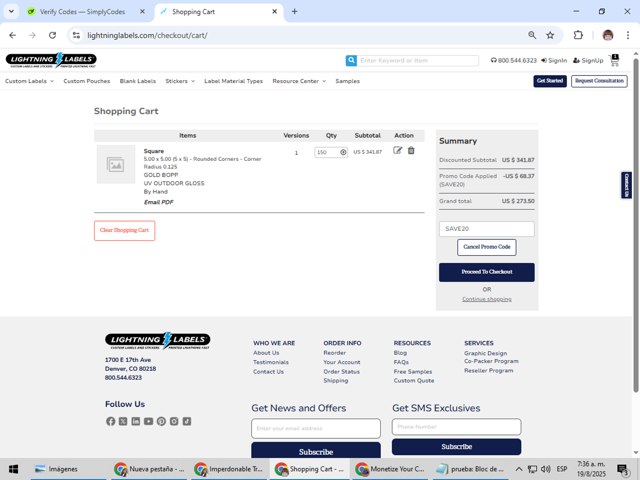Click the promo code field containing SAVE20
This screenshot has height=480, width=640.
487,229
